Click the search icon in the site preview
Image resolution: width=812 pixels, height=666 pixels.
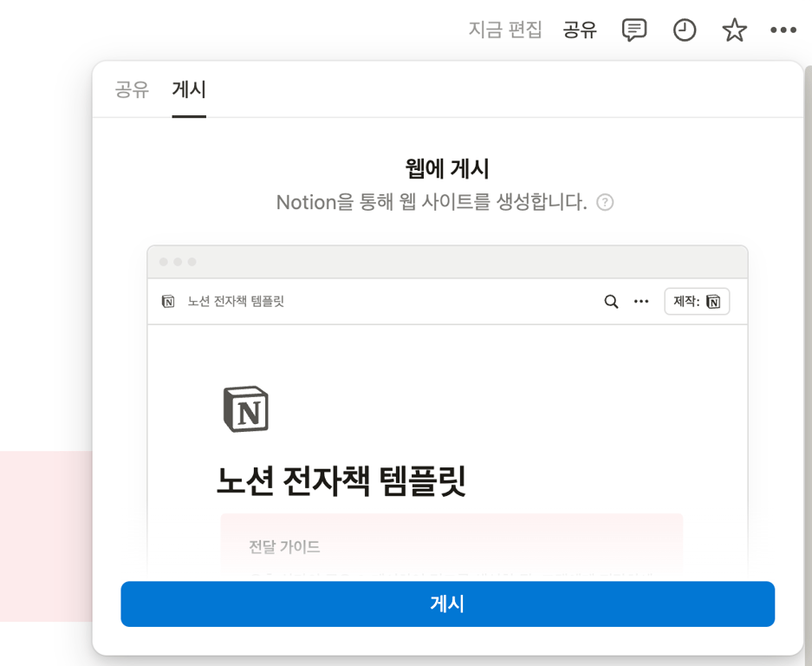click(x=610, y=301)
